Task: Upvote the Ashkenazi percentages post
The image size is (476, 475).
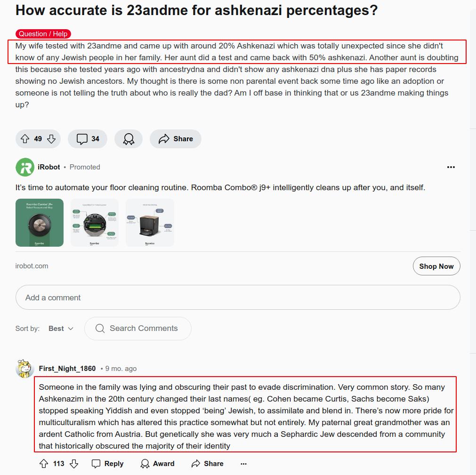Action: (x=24, y=139)
